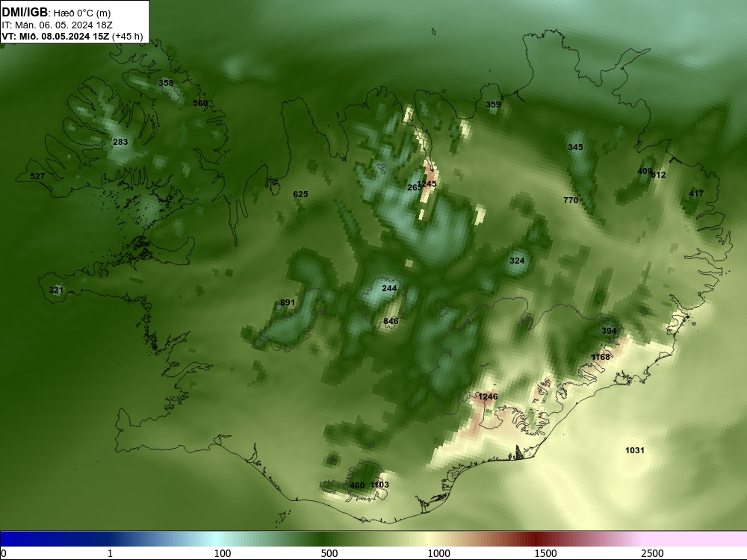Select the IT: Mán. 06. 05. 2024 18Z line
The width and height of the screenshot is (747, 560).
click(57, 25)
